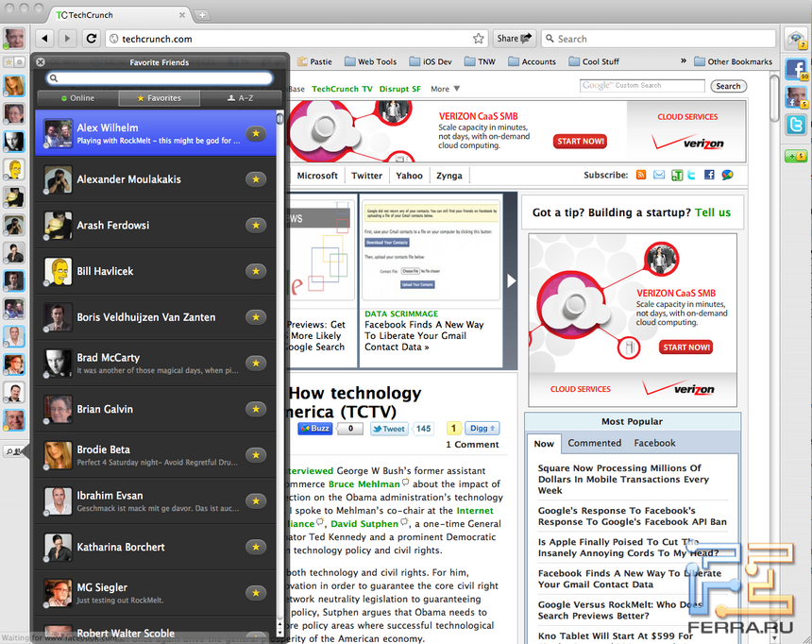The image size is (812, 644).
Task: Toggle favorite star for Alexander Moulakakis
Action: 256,179
